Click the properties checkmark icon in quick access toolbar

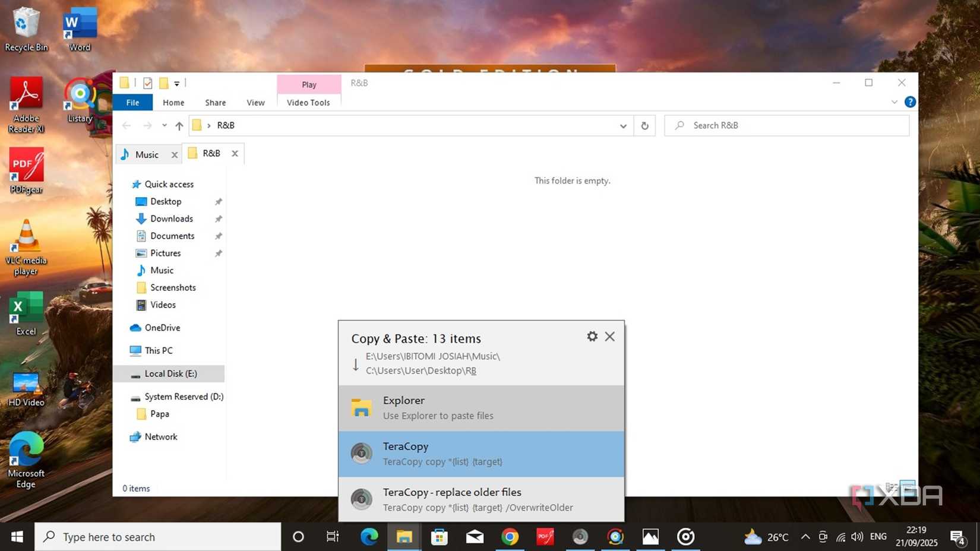click(148, 83)
